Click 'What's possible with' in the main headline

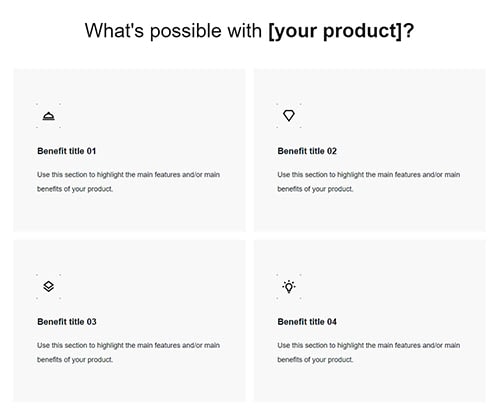pyautogui.click(x=173, y=31)
